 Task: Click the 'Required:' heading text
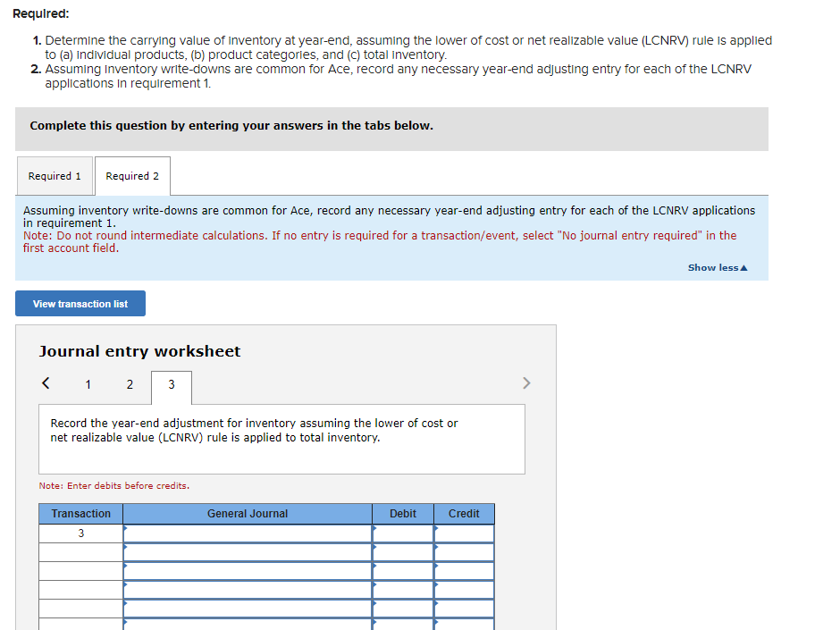[x=41, y=14]
